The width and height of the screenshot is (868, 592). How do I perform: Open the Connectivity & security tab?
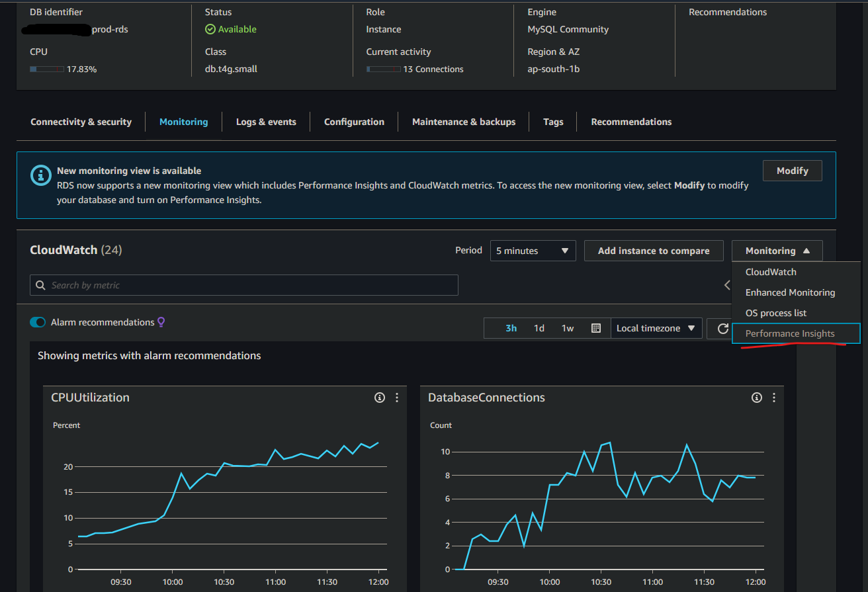point(81,122)
